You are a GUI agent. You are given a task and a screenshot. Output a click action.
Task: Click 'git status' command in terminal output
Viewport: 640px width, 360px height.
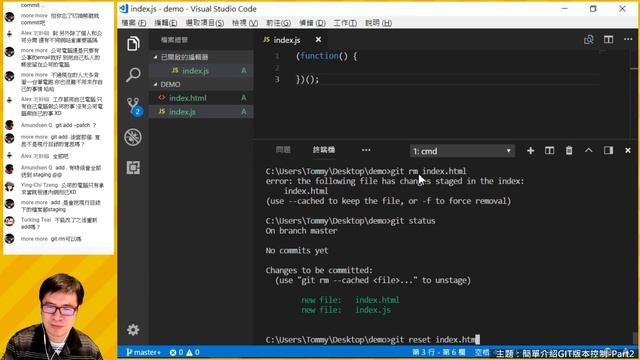pyautogui.click(x=413, y=221)
